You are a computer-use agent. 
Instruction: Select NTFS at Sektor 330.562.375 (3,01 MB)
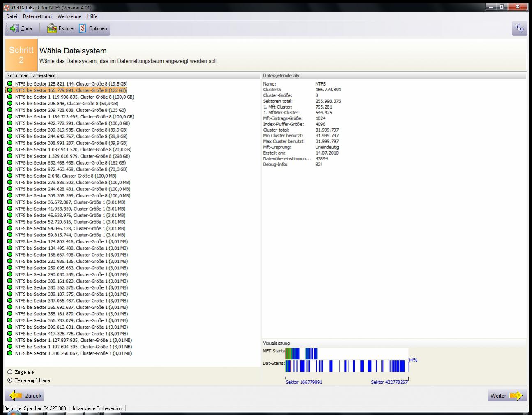point(67,288)
